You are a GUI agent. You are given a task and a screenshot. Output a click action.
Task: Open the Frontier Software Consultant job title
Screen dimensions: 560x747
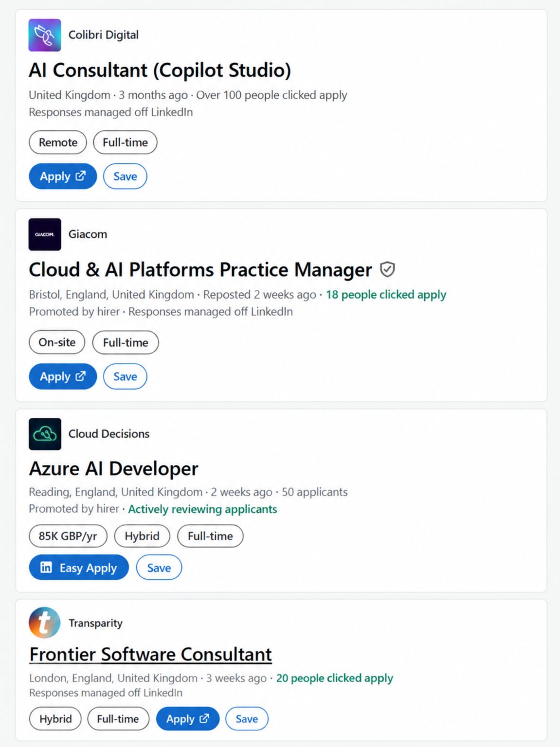pyautogui.click(x=150, y=654)
